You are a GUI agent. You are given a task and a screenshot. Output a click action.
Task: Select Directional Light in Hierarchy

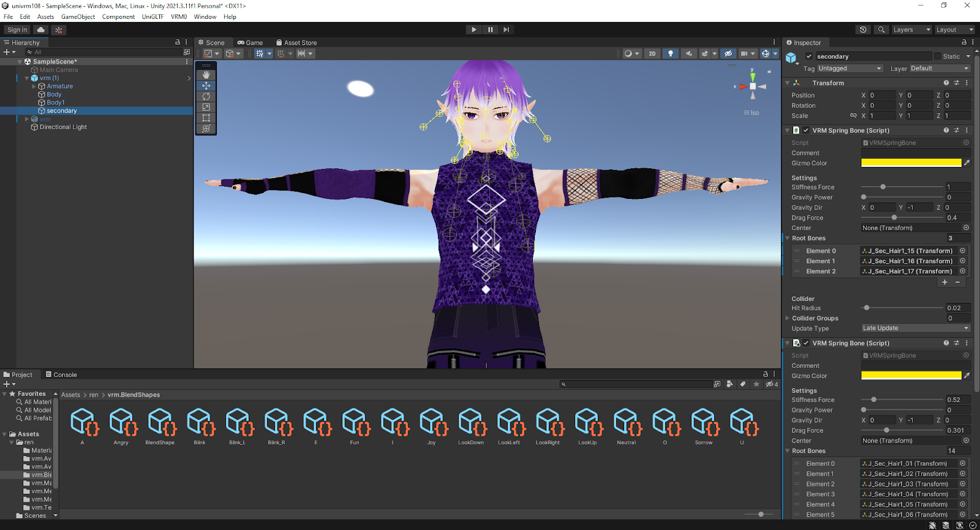63,127
